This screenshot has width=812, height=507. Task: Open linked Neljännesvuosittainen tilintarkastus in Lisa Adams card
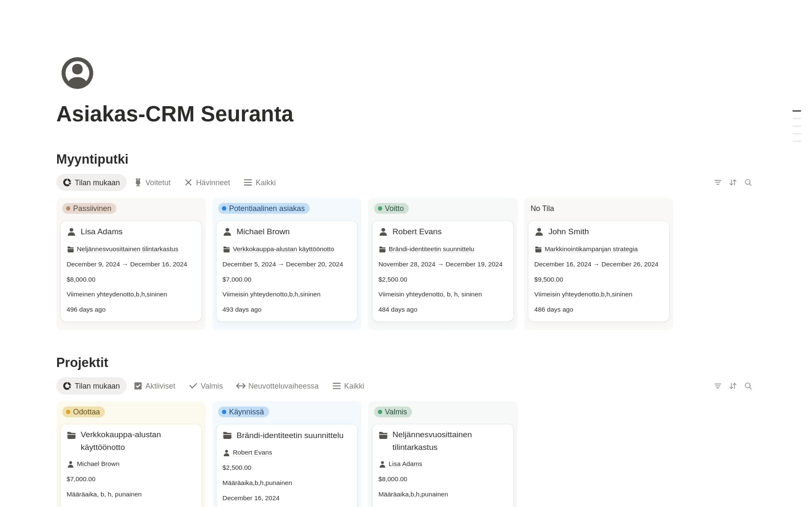click(x=128, y=249)
